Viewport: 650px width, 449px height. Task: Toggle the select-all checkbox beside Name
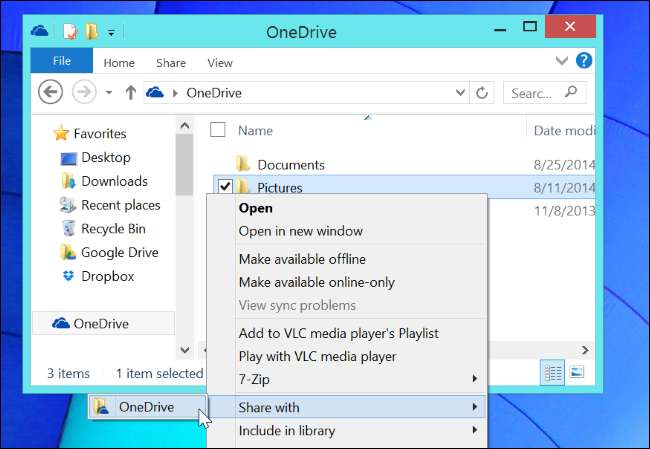[x=218, y=130]
